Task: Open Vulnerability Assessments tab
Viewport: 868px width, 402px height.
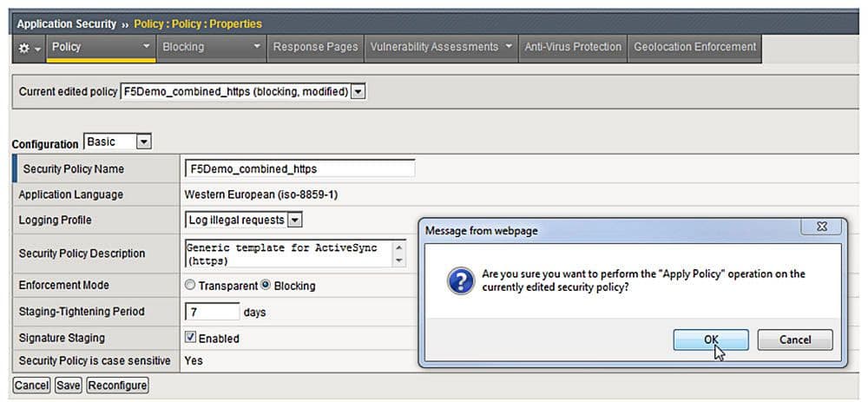Action: pos(434,47)
